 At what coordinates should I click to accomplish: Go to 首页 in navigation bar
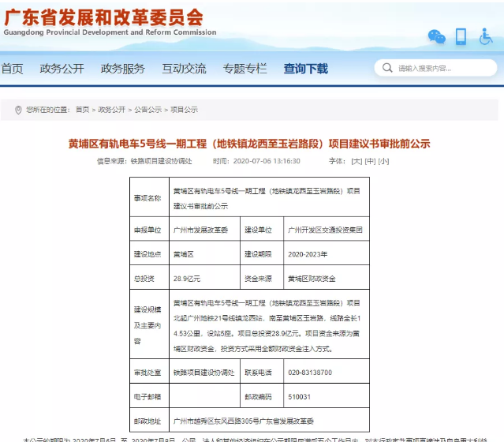[12, 69]
